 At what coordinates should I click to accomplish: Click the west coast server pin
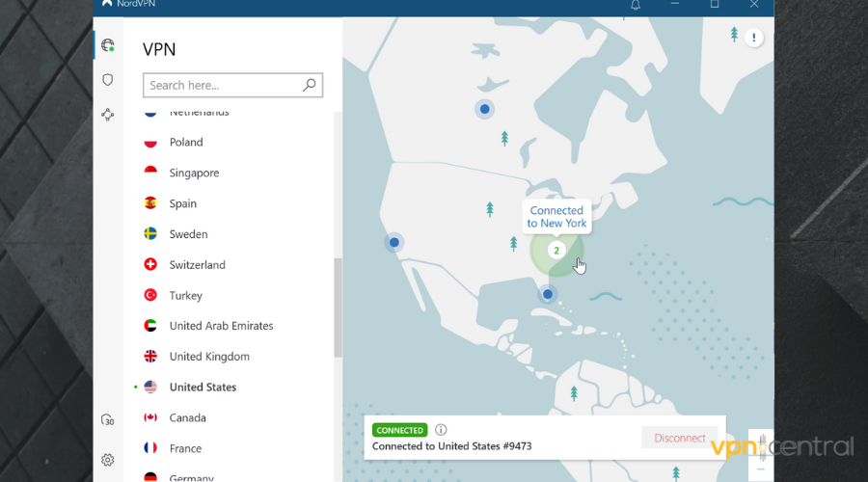(393, 242)
